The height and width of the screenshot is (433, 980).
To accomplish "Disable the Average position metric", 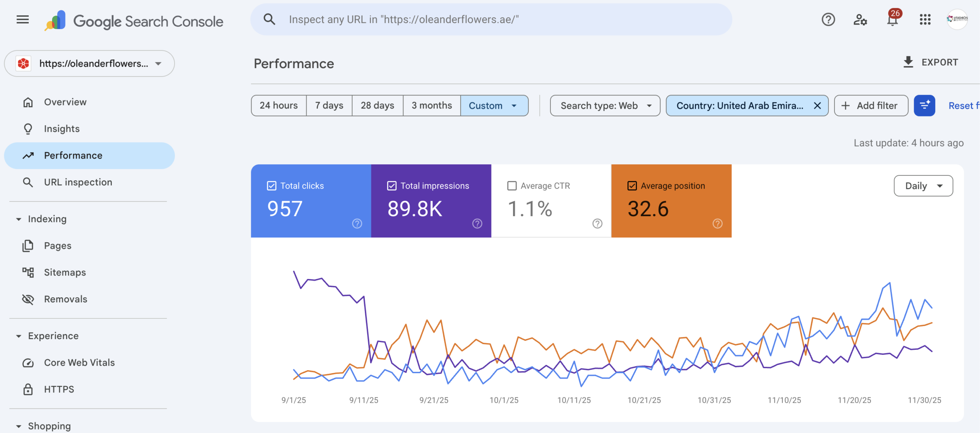I will pyautogui.click(x=632, y=185).
